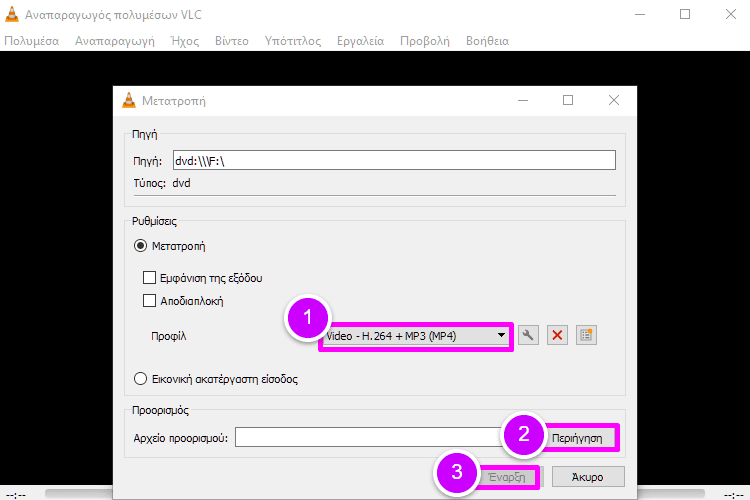Screen dimensions: 750x500
Task: Minimize the Μετατροπή dialog
Action: (x=523, y=100)
